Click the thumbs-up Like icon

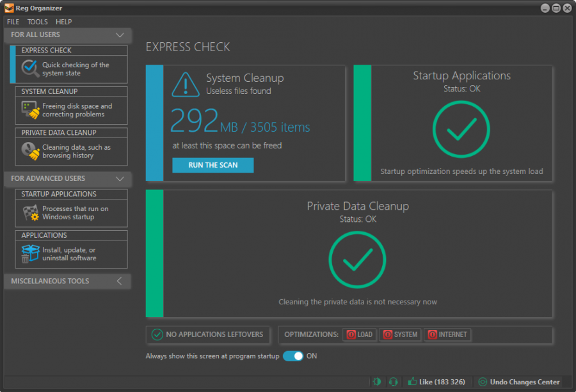coord(412,381)
